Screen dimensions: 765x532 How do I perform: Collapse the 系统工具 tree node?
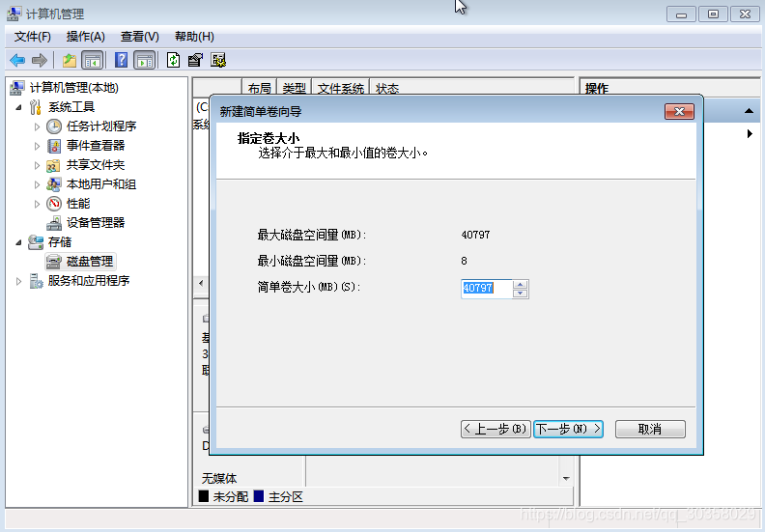pyautogui.click(x=18, y=107)
